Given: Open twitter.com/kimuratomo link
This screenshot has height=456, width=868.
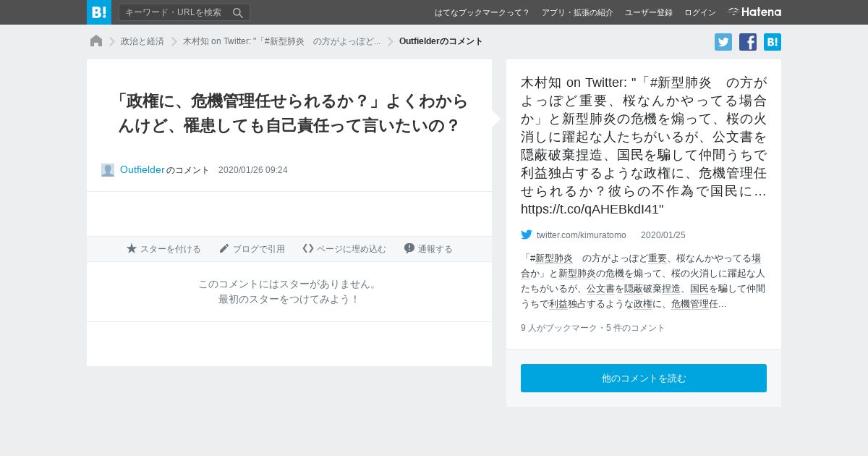Looking at the screenshot, I should (582, 235).
